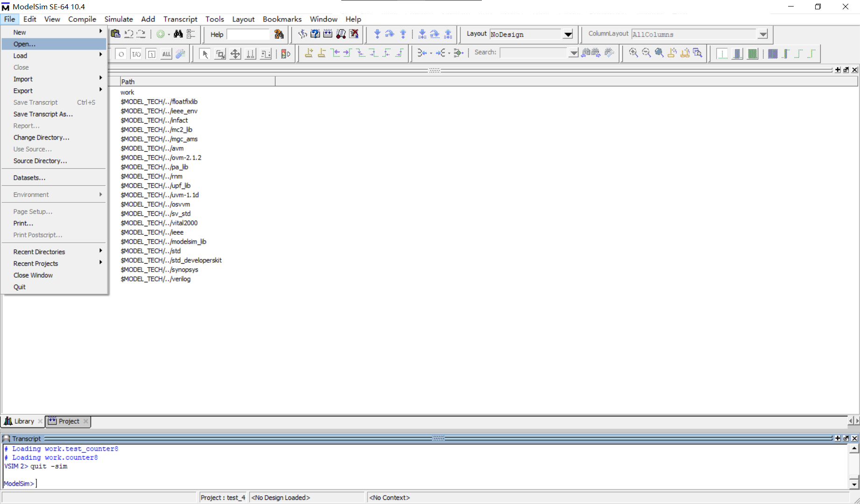Toggle the circle filter button in toolbar
The height and width of the screenshot is (504, 860).
point(121,54)
